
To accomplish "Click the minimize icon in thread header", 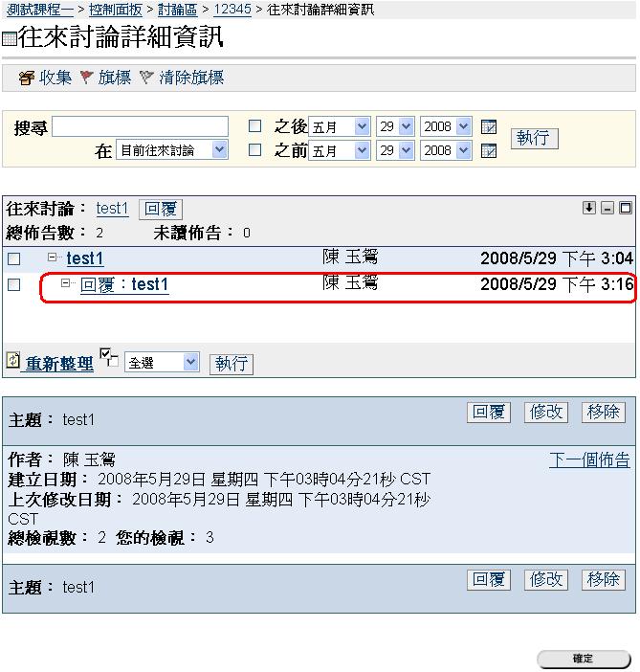I will pyautogui.click(x=607, y=208).
